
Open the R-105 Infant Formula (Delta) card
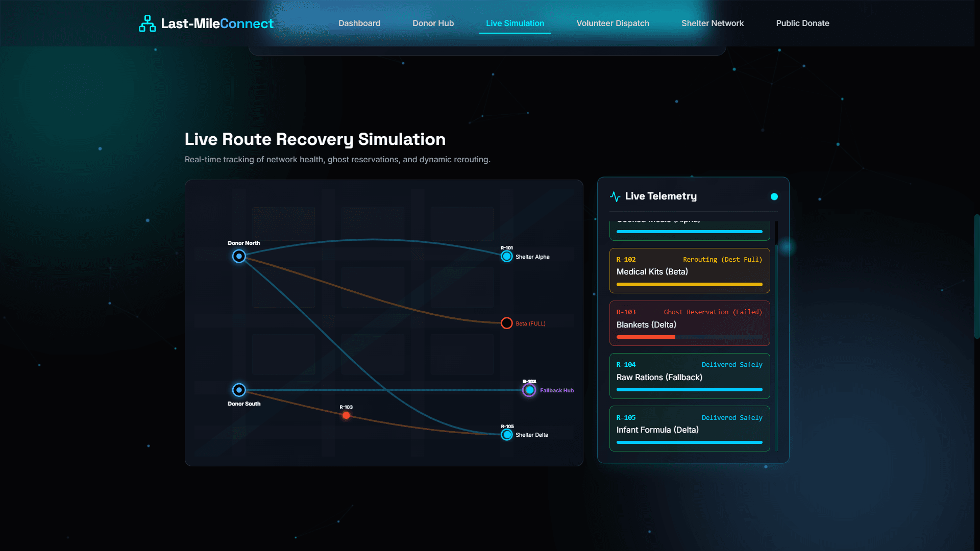[x=690, y=429]
